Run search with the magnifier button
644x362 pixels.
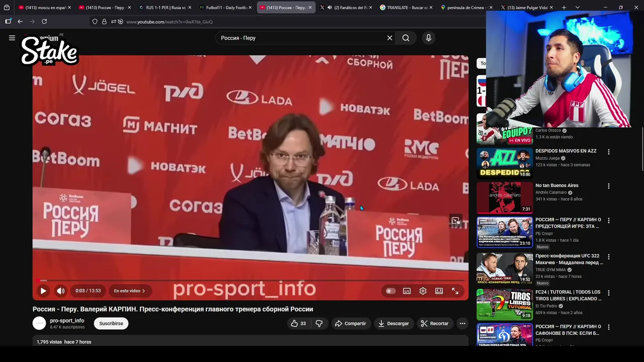[406, 38]
